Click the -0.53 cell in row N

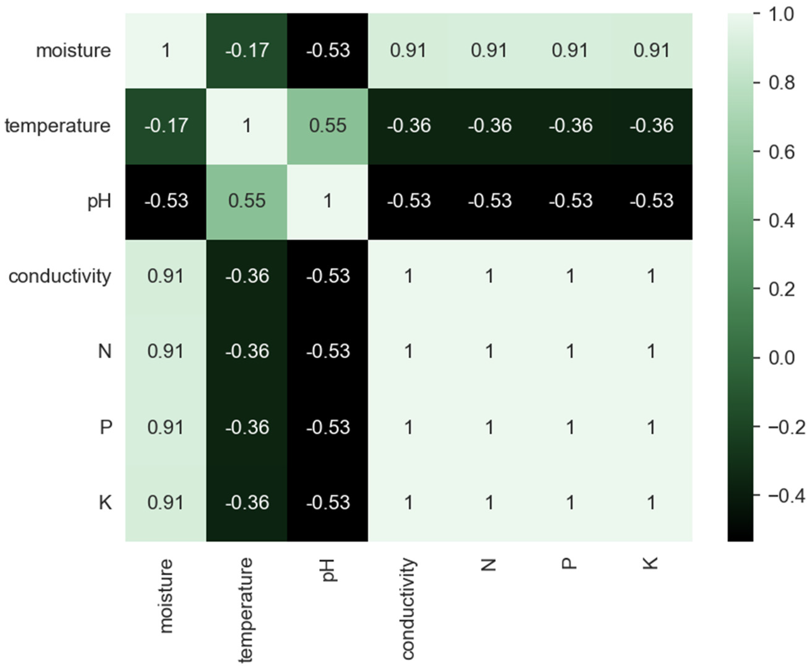328,351
